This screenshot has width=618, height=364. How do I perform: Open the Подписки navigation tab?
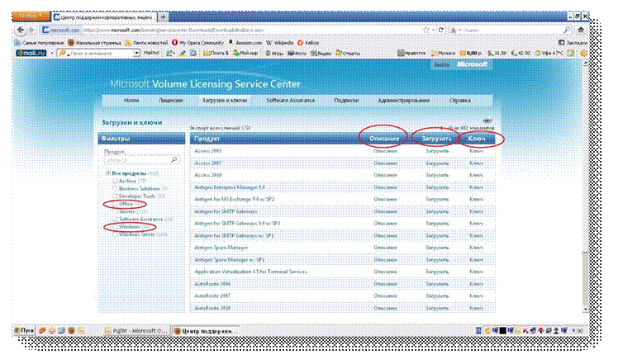pos(346,101)
